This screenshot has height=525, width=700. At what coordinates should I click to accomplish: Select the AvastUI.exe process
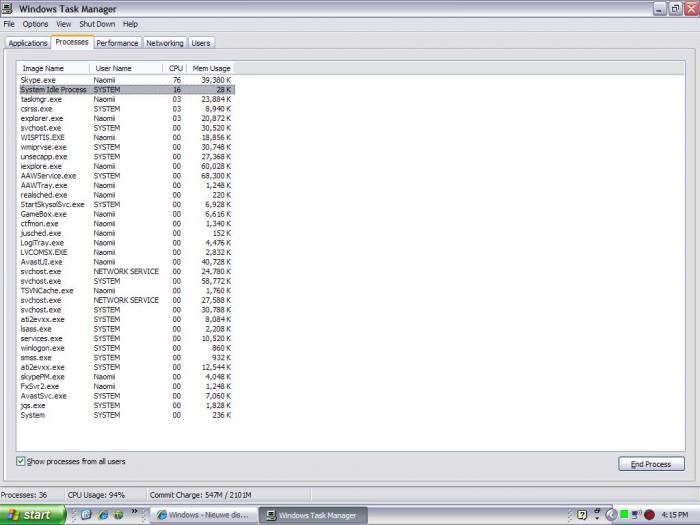point(126,262)
